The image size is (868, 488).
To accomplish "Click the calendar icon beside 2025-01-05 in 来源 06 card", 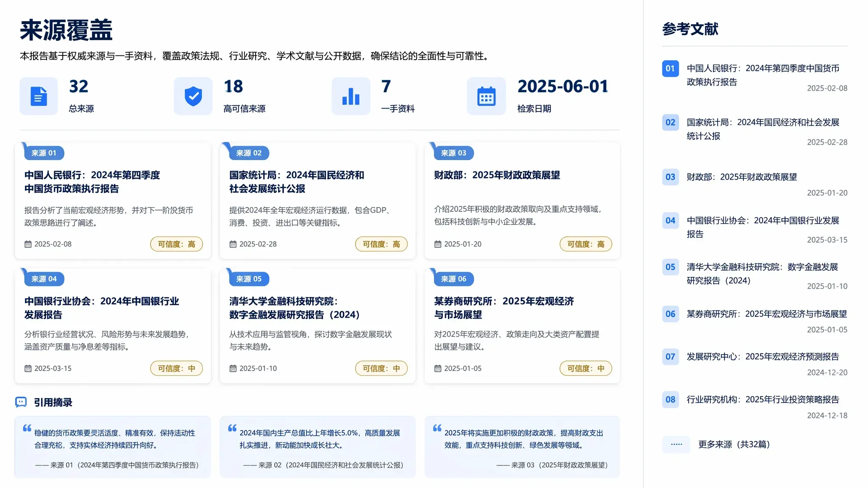I will [438, 369].
